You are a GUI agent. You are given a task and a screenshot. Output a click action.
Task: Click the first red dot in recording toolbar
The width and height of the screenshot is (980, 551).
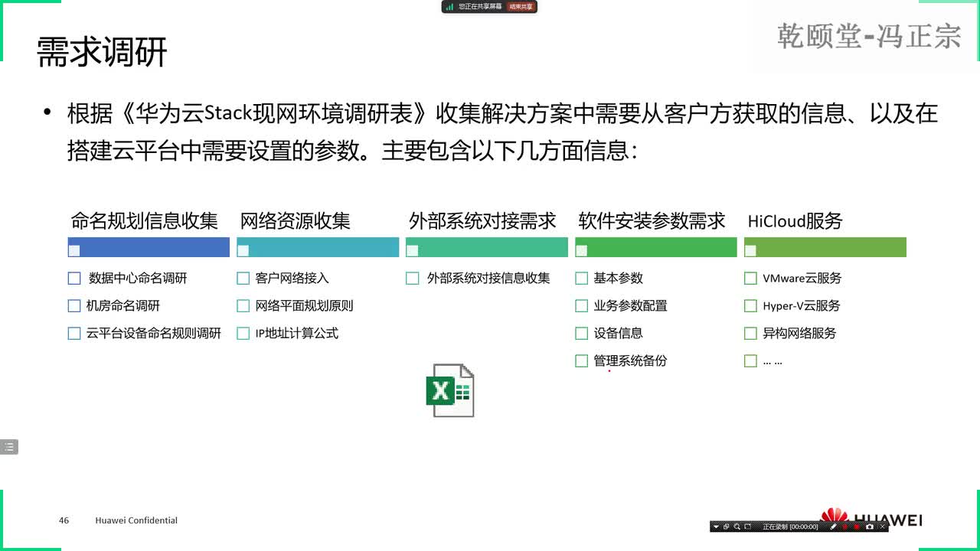845,527
